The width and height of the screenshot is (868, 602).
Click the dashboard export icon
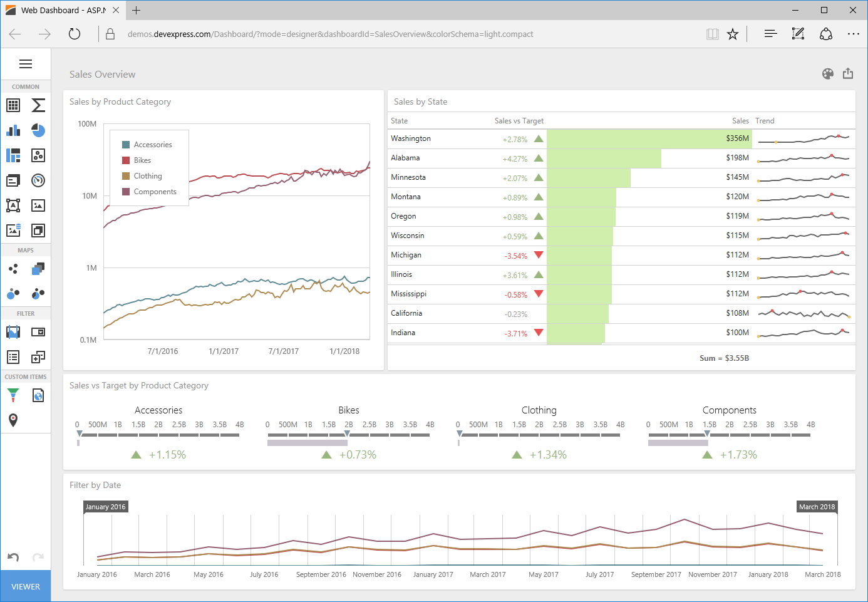click(x=848, y=74)
